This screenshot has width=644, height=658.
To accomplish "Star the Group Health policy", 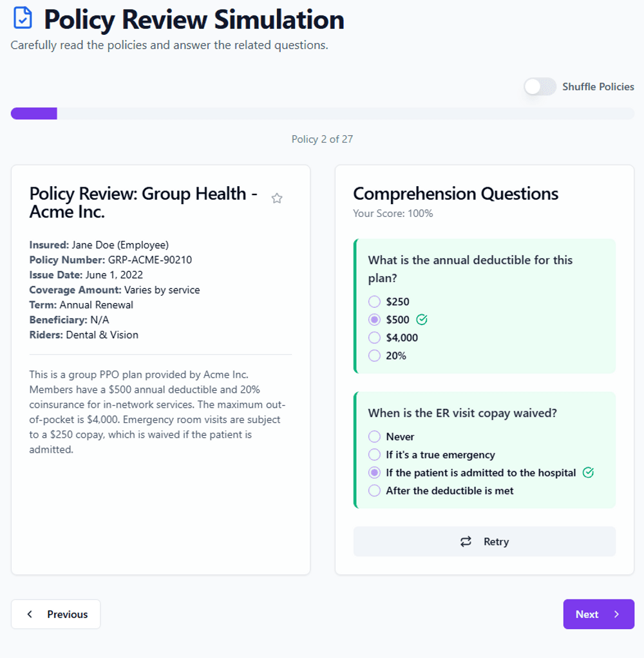I will coord(277,198).
